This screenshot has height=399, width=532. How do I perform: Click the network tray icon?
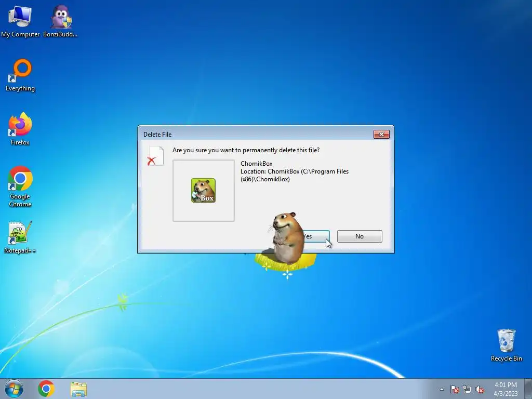pos(467,389)
